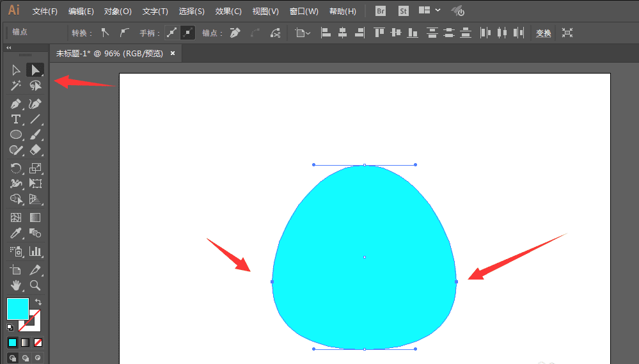Select the Blend tool

click(35, 233)
